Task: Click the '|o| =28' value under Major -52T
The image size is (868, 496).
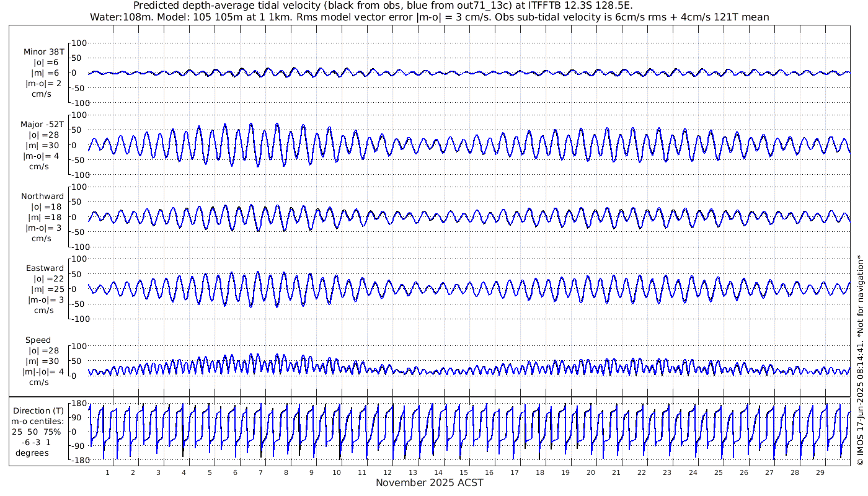Action: click(44, 135)
